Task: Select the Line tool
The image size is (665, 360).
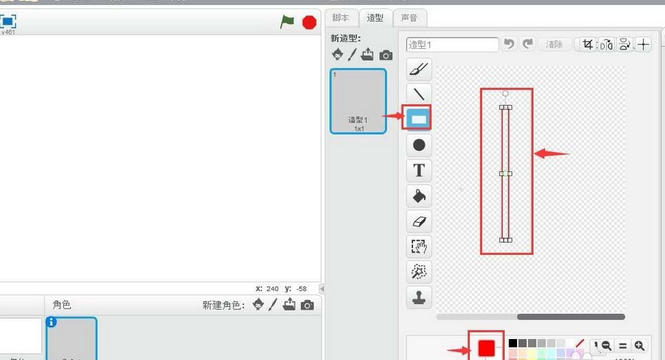Action: point(419,94)
